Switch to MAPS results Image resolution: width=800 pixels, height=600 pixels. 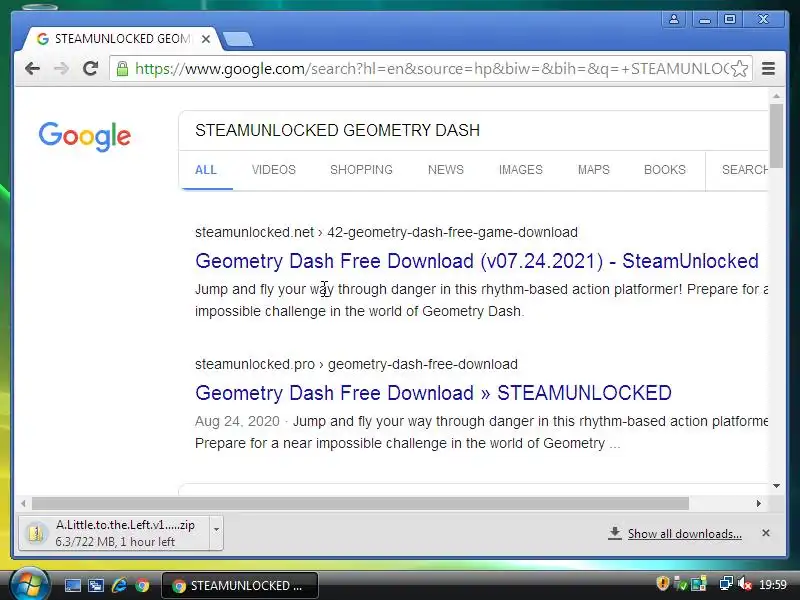click(593, 170)
